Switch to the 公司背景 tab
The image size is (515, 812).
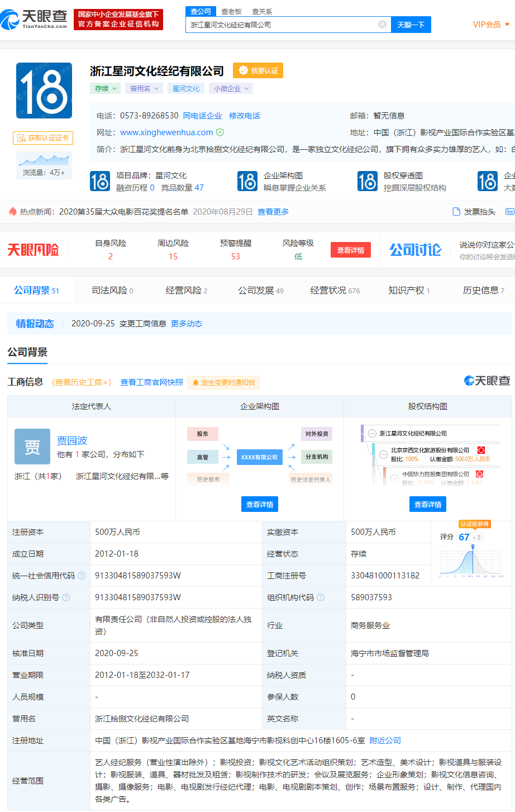pyautogui.click(x=36, y=291)
